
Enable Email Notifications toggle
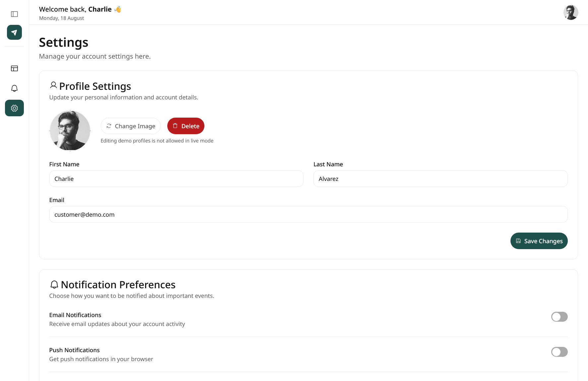(559, 317)
